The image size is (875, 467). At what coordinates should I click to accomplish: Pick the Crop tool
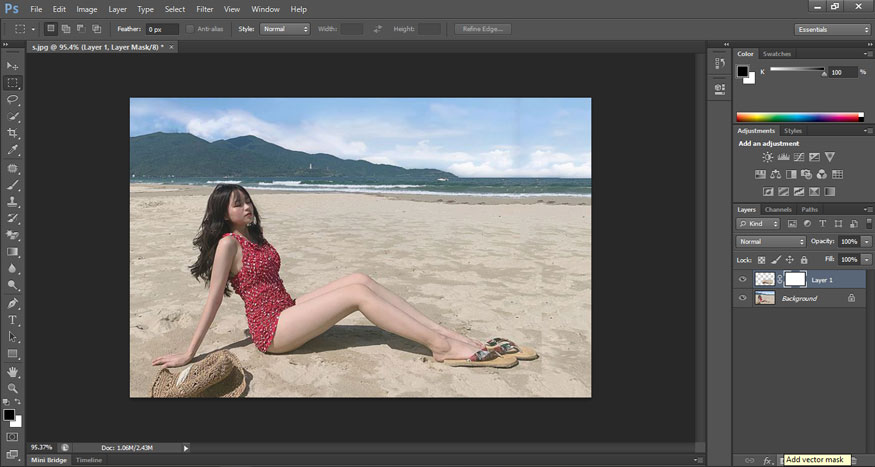click(x=13, y=133)
